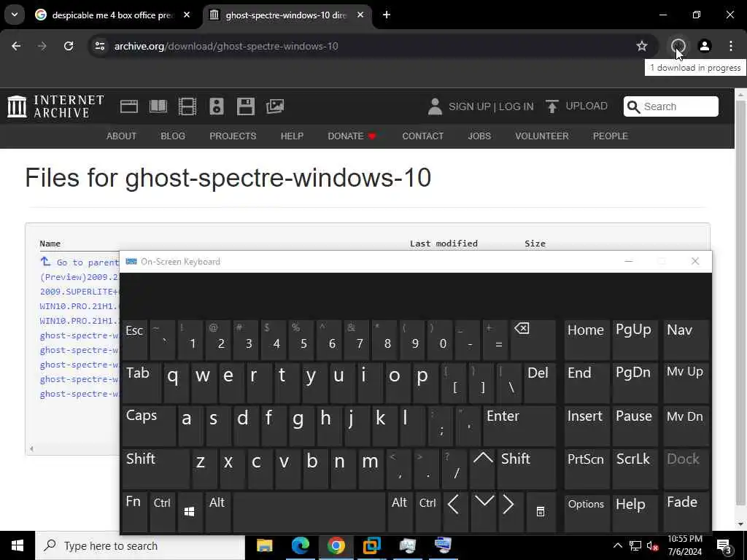
Task: Bookmark this page with star icon
Action: [642, 46]
